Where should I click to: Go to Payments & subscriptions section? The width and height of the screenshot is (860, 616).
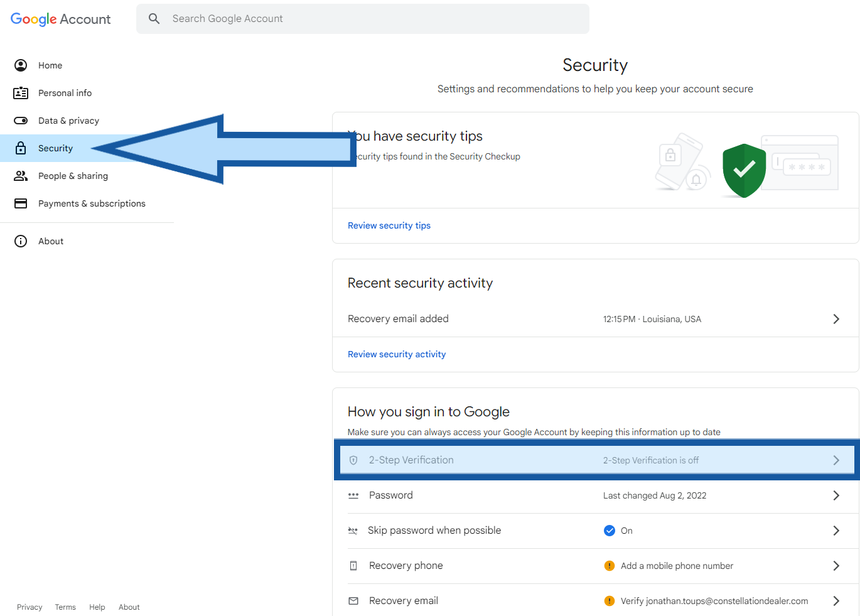(x=92, y=203)
